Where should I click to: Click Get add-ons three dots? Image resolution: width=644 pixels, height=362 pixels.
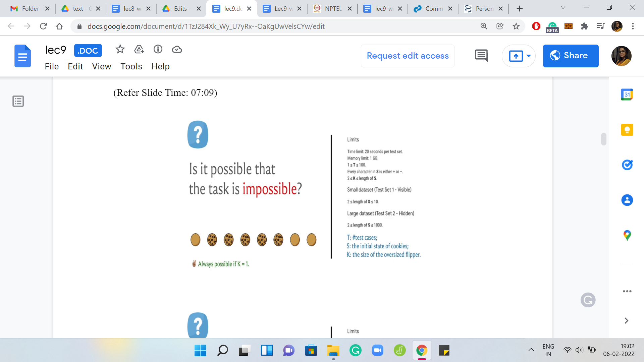click(627, 291)
